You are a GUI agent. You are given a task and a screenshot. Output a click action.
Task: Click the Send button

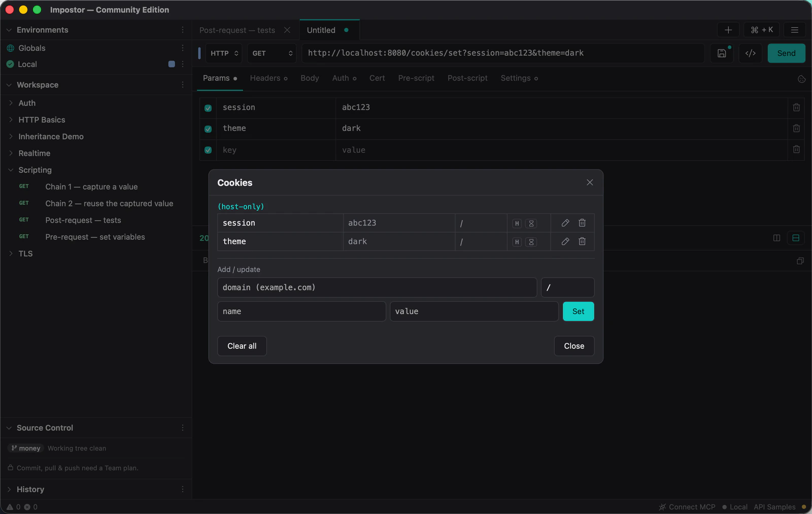tap(787, 53)
